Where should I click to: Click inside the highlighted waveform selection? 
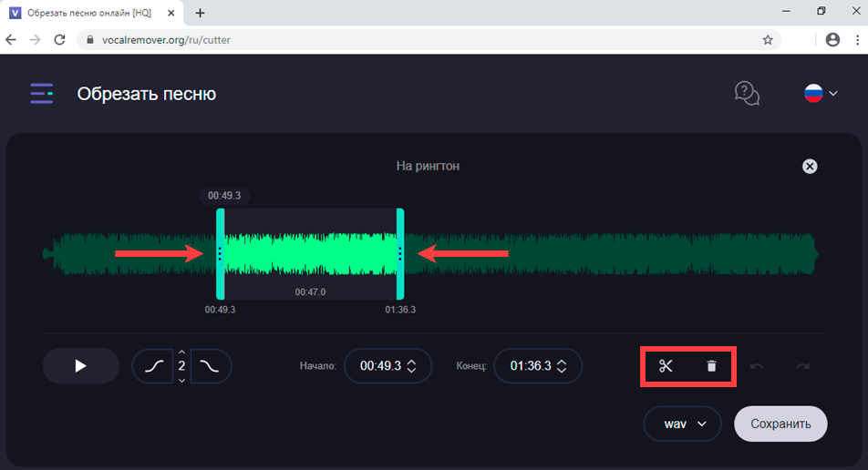tap(310, 254)
